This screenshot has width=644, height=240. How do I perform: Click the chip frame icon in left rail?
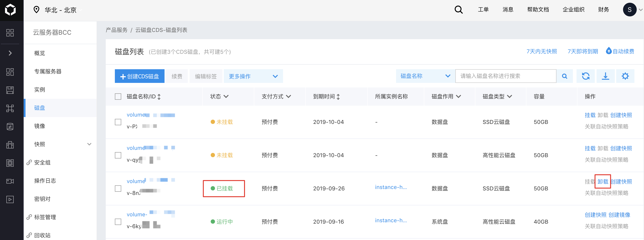(x=10, y=163)
